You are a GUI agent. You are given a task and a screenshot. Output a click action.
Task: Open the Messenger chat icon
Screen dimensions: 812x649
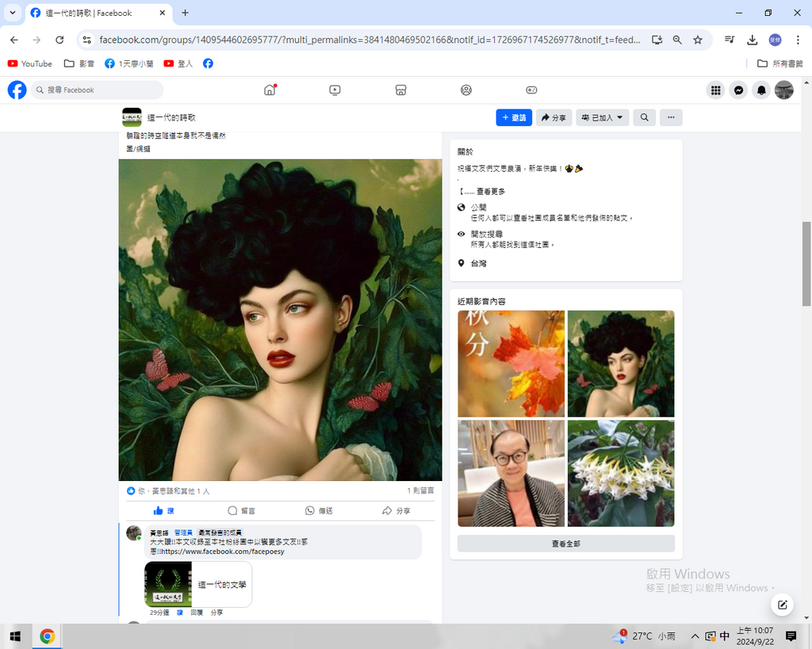738,90
